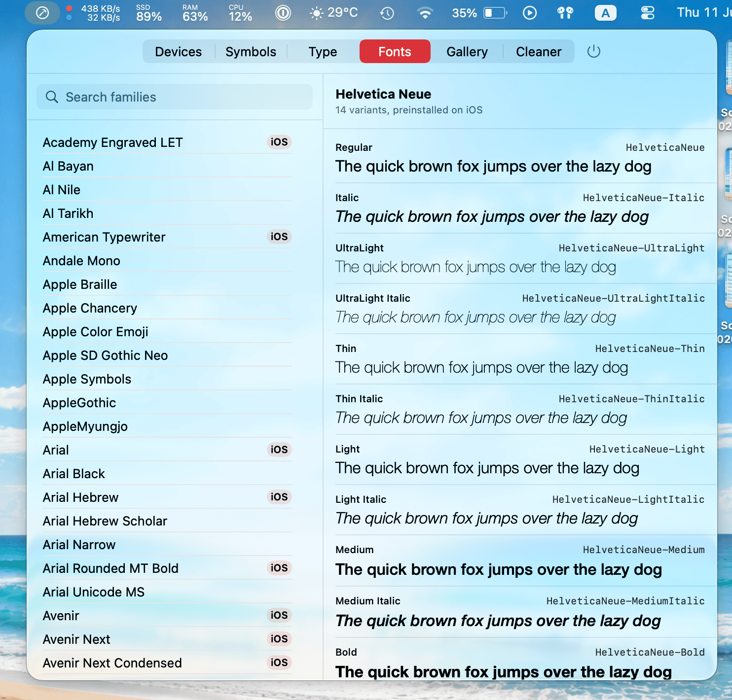Choose Apple Color Emoji family
This screenshot has width=732, height=700.
[x=167, y=332]
